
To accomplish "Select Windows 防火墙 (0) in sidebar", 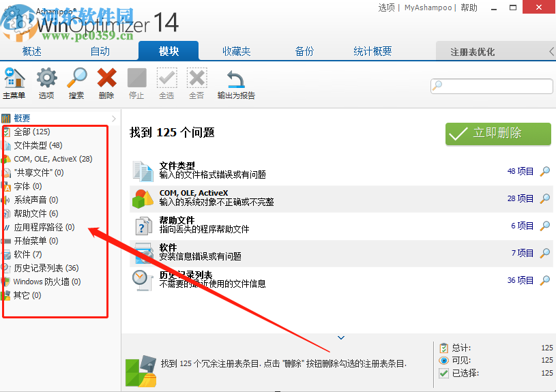I will tap(47, 282).
